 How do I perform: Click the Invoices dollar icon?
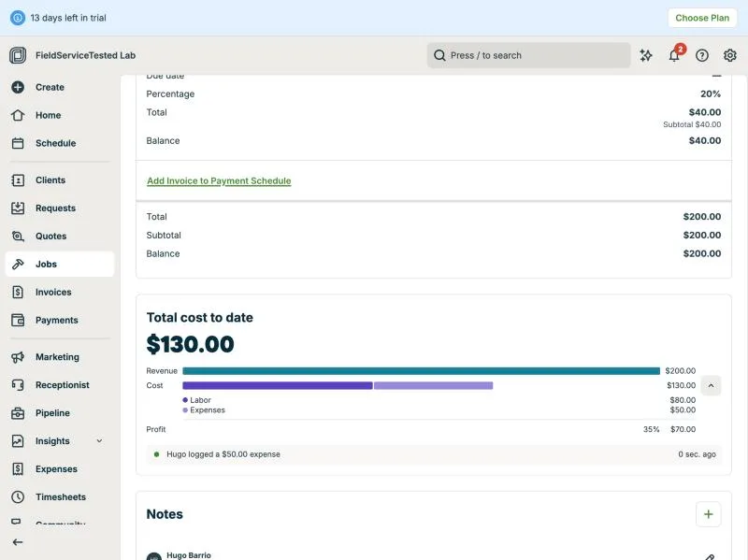(x=18, y=292)
